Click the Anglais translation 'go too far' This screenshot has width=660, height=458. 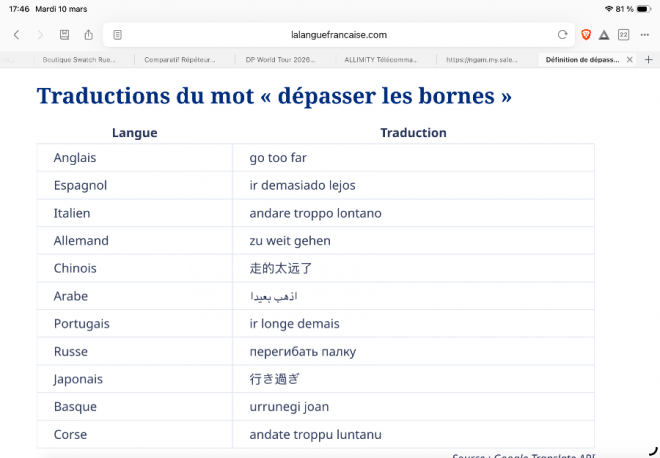tap(278, 158)
